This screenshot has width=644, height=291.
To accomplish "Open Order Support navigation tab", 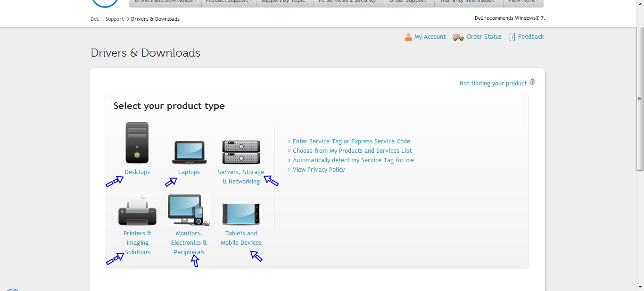I will pos(410,2).
